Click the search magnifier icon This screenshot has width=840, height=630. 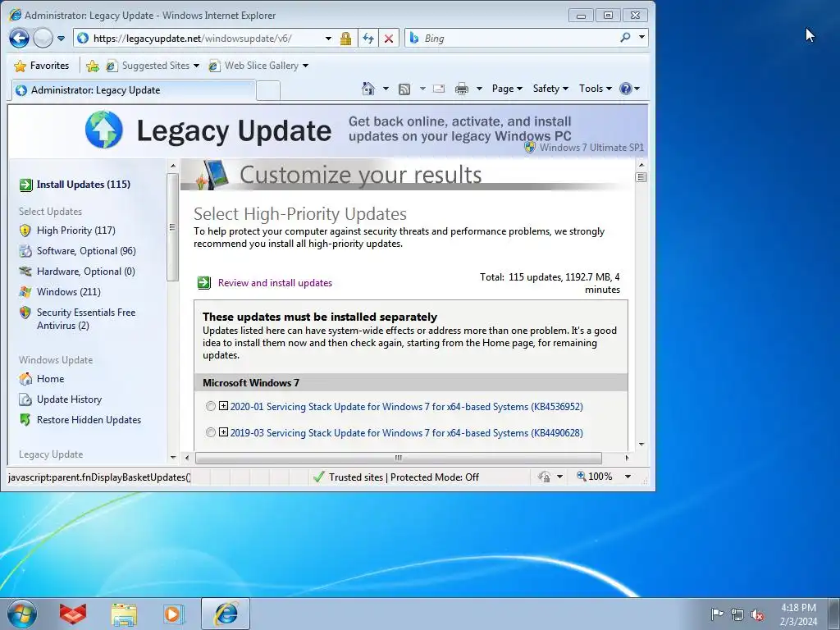point(625,38)
